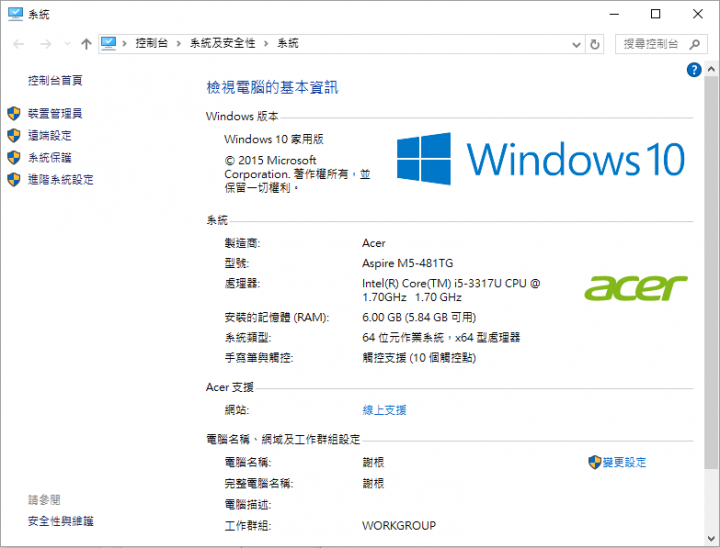Image resolution: width=720 pixels, height=548 pixels.
Task: Open 進階系統設定 from the sidebar
Action: [61, 180]
